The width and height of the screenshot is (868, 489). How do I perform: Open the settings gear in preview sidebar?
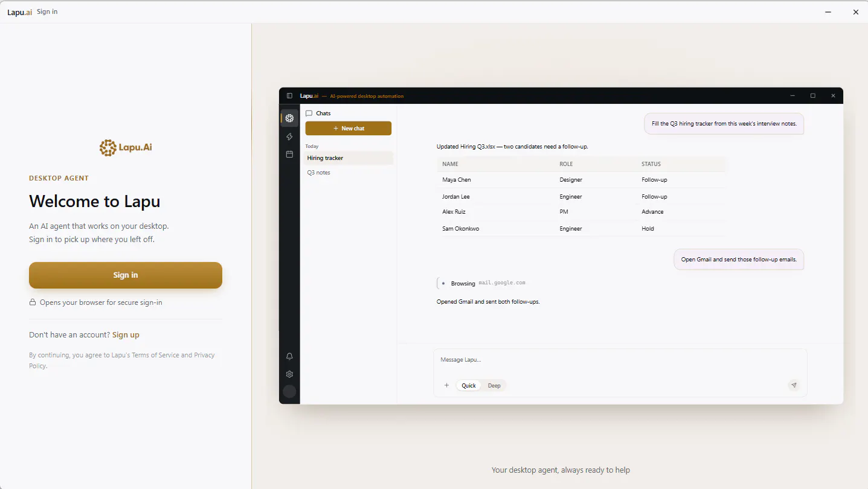[x=289, y=374]
